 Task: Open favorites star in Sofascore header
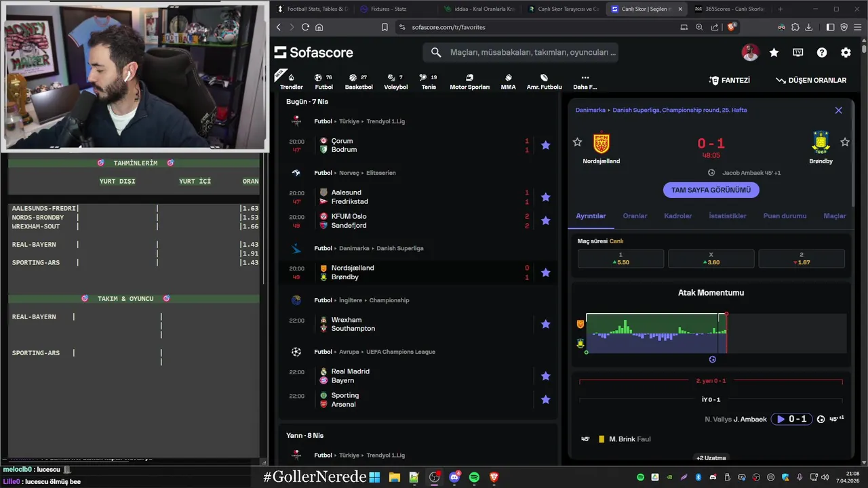[x=774, y=52]
